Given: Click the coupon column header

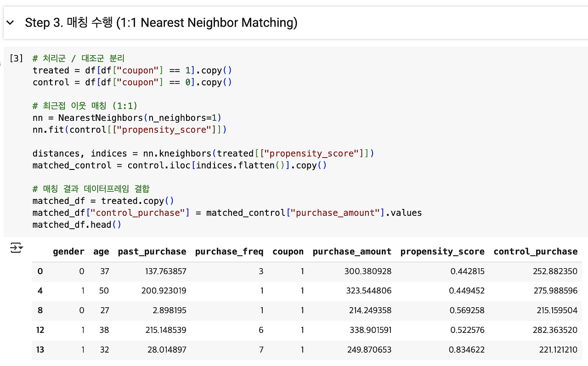Looking at the screenshot, I should 288,252.
